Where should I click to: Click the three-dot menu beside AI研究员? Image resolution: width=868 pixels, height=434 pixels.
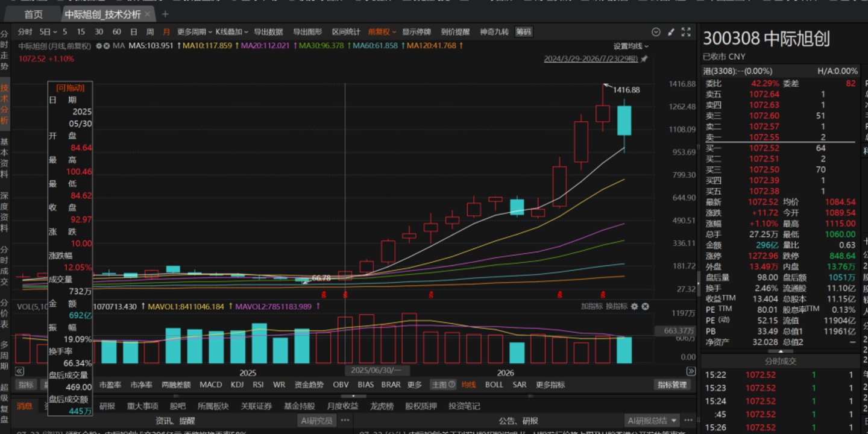(345, 420)
